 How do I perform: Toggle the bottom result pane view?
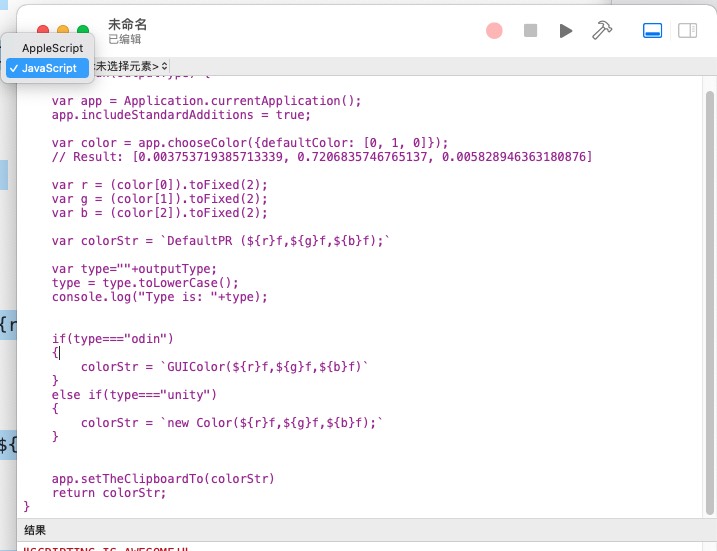click(652, 31)
